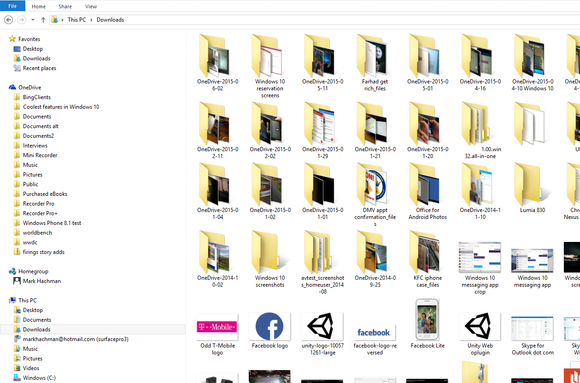
Task: Select OneDrive in the navigation pane
Action: 29,87
